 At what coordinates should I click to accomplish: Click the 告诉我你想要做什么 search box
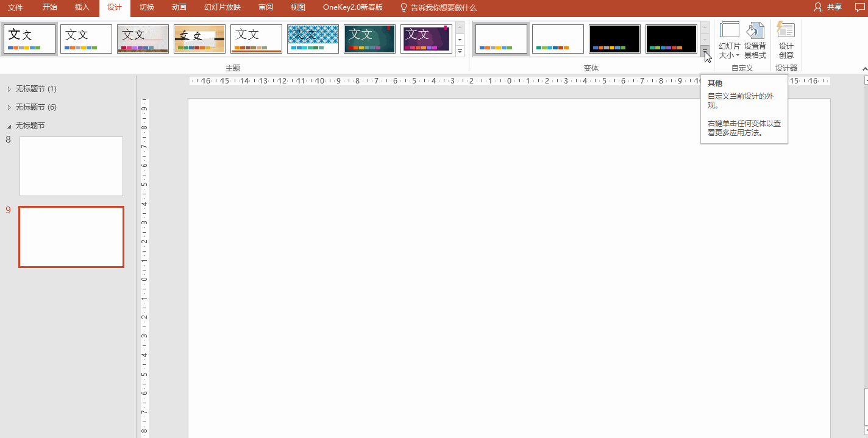[438, 7]
